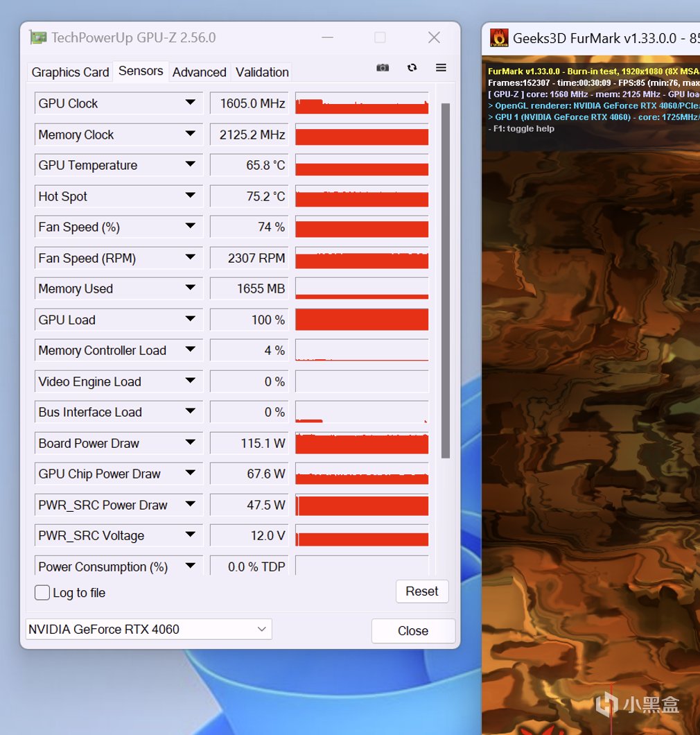Click the 0.0 % TDP value
Viewport: 700px width, 735px height.
pyautogui.click(x=250, y=566)
